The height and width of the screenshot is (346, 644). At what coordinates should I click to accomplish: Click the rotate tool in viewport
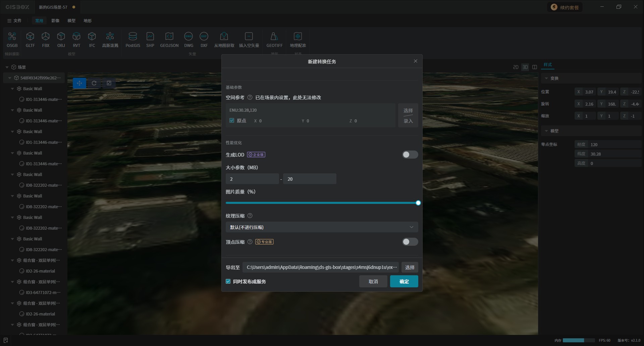94,83
